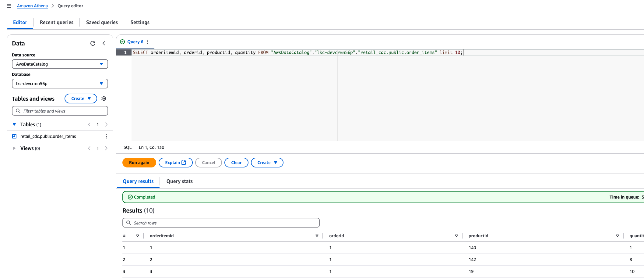Open Tables and views settings gear
Image resolution: width=644 pixels, height=280 pixels.
coord(104,99)
